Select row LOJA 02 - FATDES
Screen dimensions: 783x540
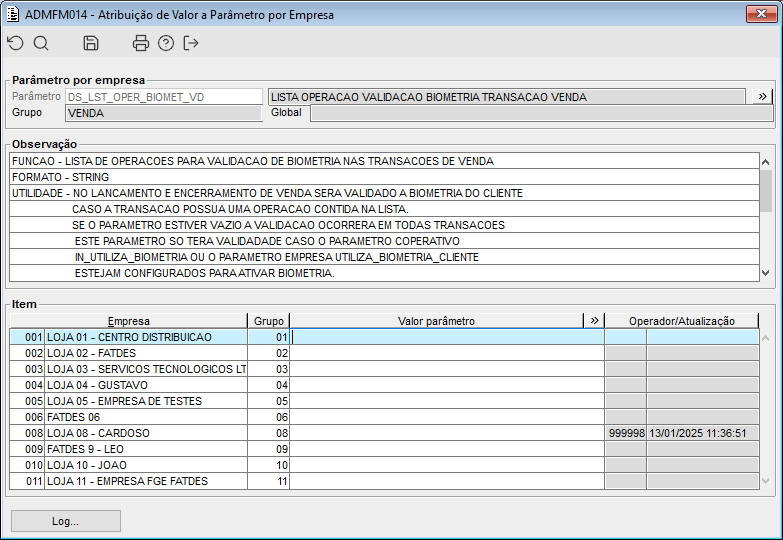tap(385, 353)
